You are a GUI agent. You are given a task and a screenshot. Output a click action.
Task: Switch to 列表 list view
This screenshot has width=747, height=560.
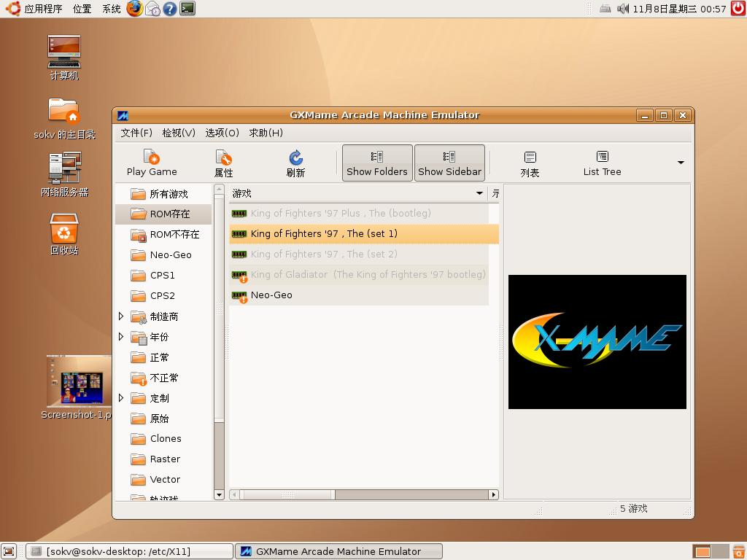(x=530, y=163)
